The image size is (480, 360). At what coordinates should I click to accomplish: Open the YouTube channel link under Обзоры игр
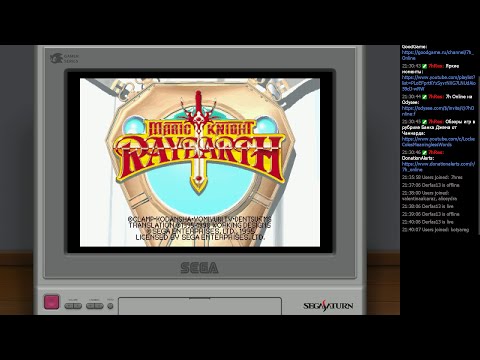pos(438,142)
